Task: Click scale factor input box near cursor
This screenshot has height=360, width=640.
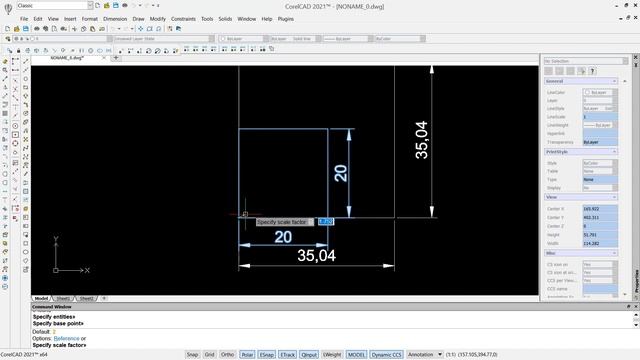Action: [326, 222]
